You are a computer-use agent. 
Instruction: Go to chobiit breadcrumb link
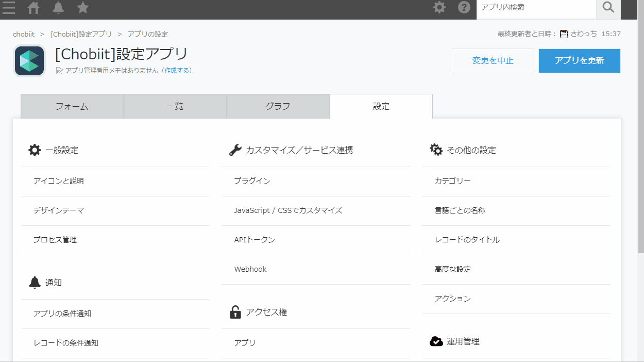tap(24, 34)
